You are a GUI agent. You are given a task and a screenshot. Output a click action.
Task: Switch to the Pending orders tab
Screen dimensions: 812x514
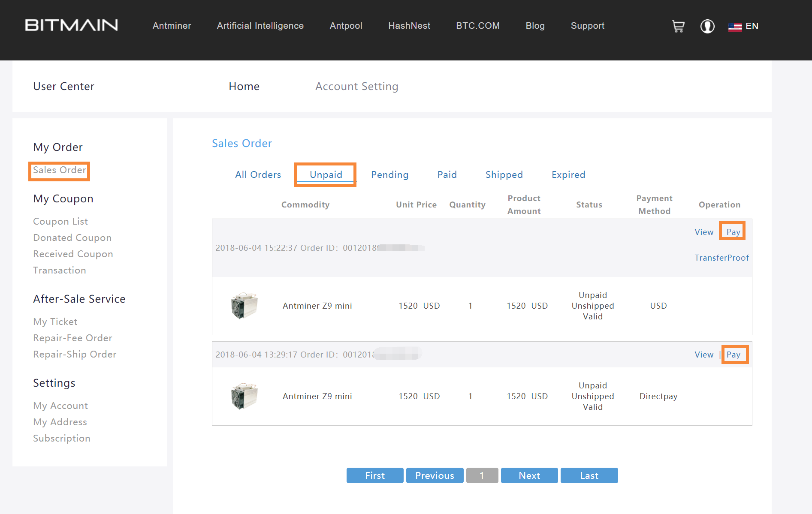coord(389,174)
